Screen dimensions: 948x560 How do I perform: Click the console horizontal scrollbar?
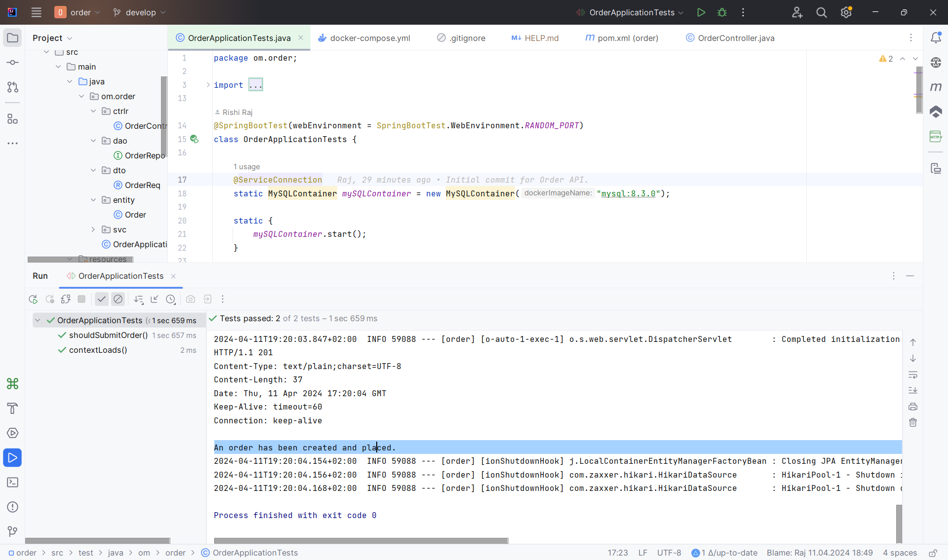click(x=361, y=541)
